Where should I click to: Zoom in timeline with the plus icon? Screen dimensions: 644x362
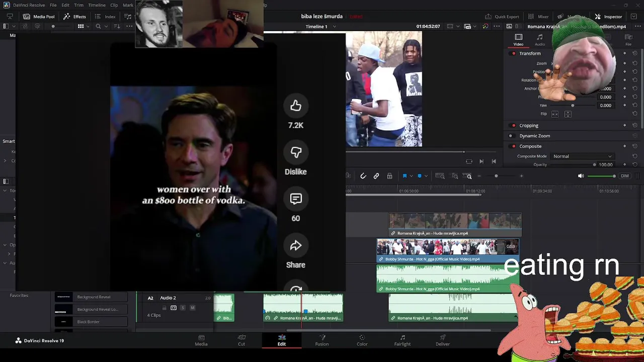[x=521, y=176]
